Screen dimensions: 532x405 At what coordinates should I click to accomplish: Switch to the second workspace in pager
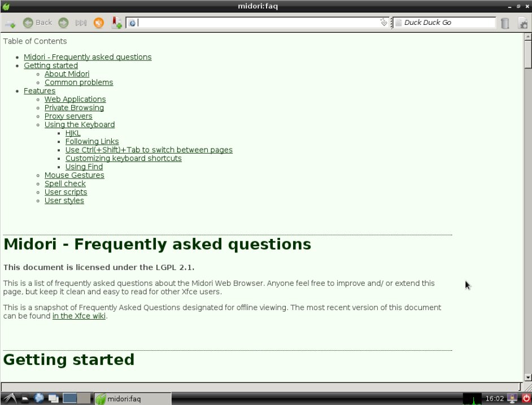(84, 398)
